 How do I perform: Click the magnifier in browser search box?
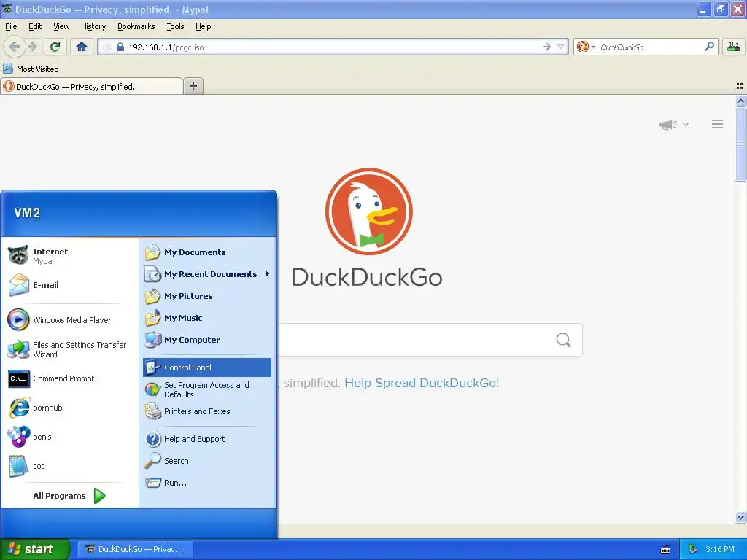point(709,47)
